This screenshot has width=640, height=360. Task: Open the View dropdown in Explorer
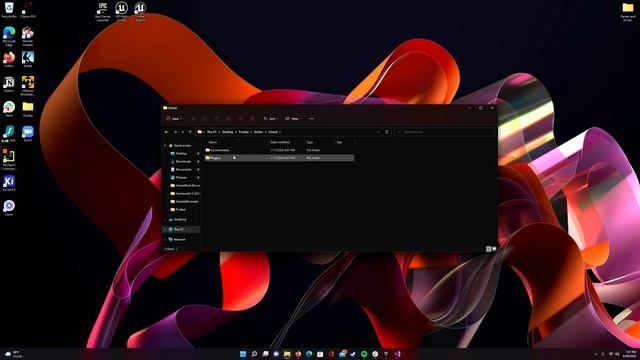(293, 119)
